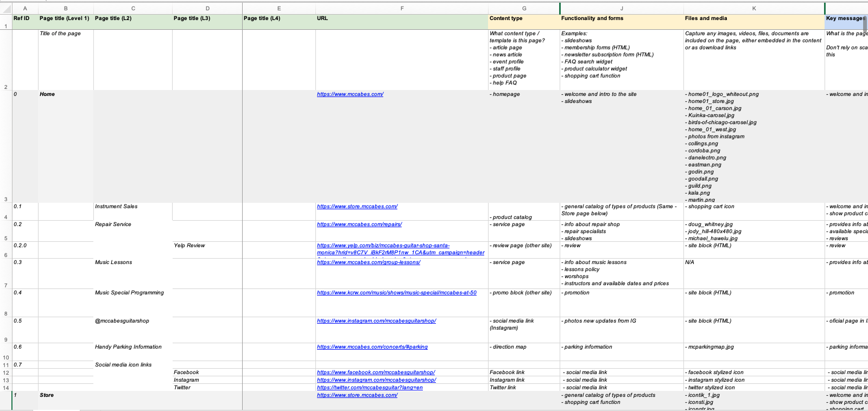The width and height of the screenshot is (868, 411).
Task: Select column D header
Action: pyautogui.click(x=207, y=9)
